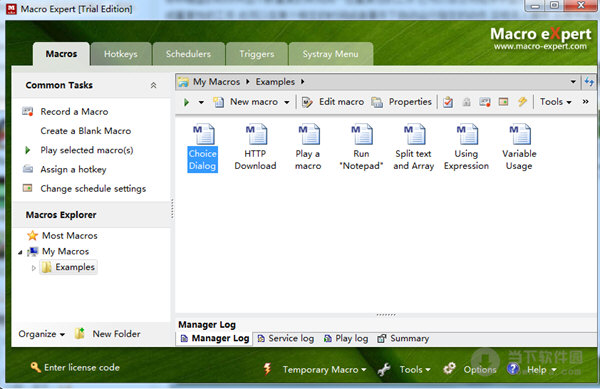Screen dimensions: 600x389
Task: Click the schedule settings toolbar icon
Action: (504, 102)
